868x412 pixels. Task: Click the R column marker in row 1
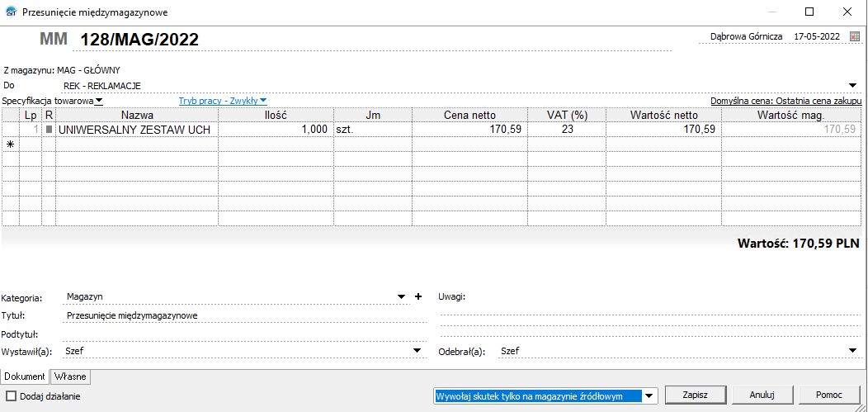click(49, 130)
